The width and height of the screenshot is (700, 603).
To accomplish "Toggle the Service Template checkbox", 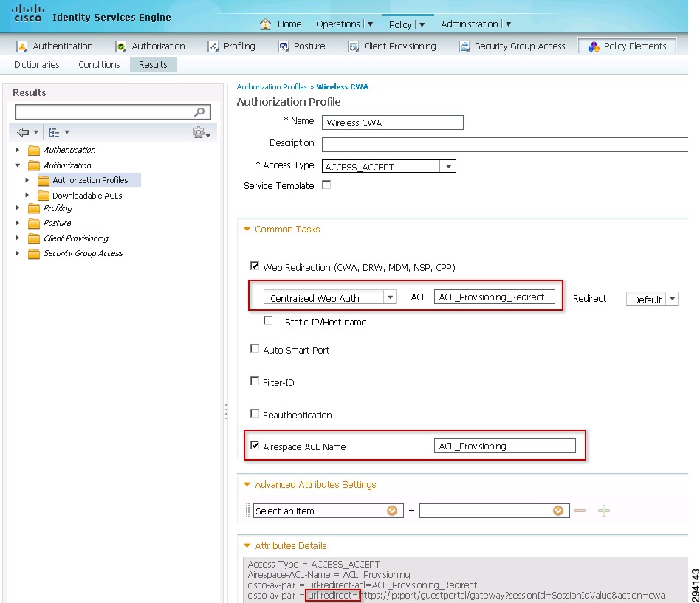I will (x=327, y=185).
